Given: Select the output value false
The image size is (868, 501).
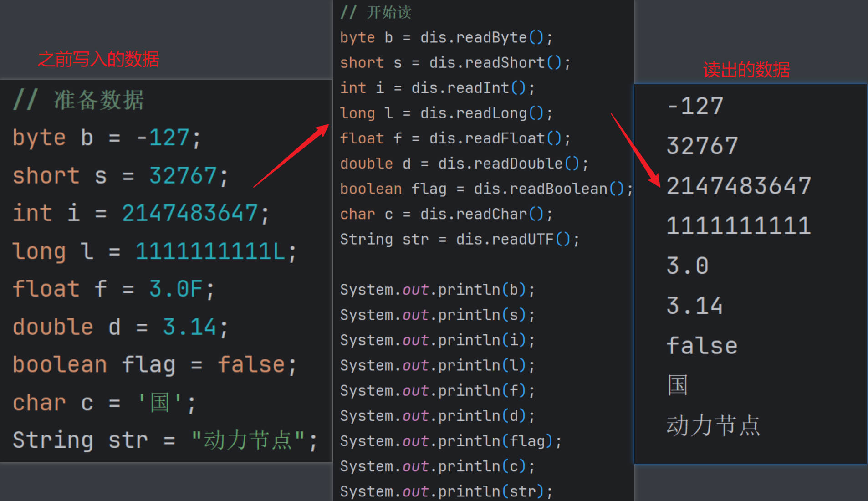Looking at the screenshot, I should (701, 345).
